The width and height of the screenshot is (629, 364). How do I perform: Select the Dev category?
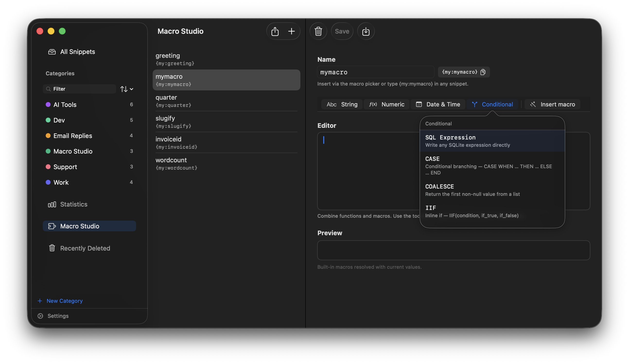[89, 120]
